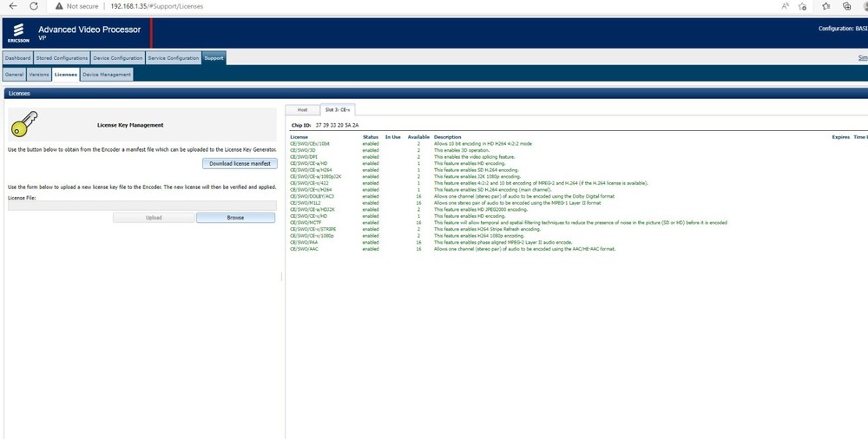Click the Dolby Digital format description text
This screenshot has width=868, height=439.
523,196
